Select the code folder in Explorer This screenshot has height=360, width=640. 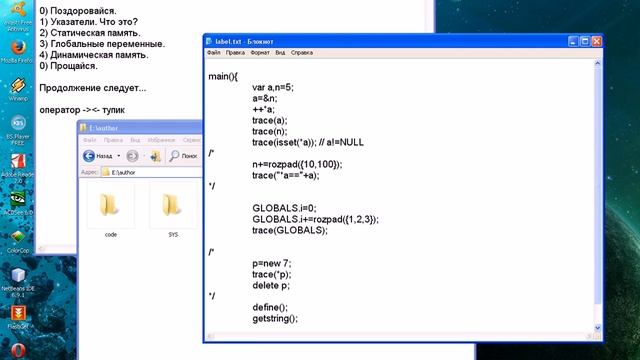[x=110, y=211]
